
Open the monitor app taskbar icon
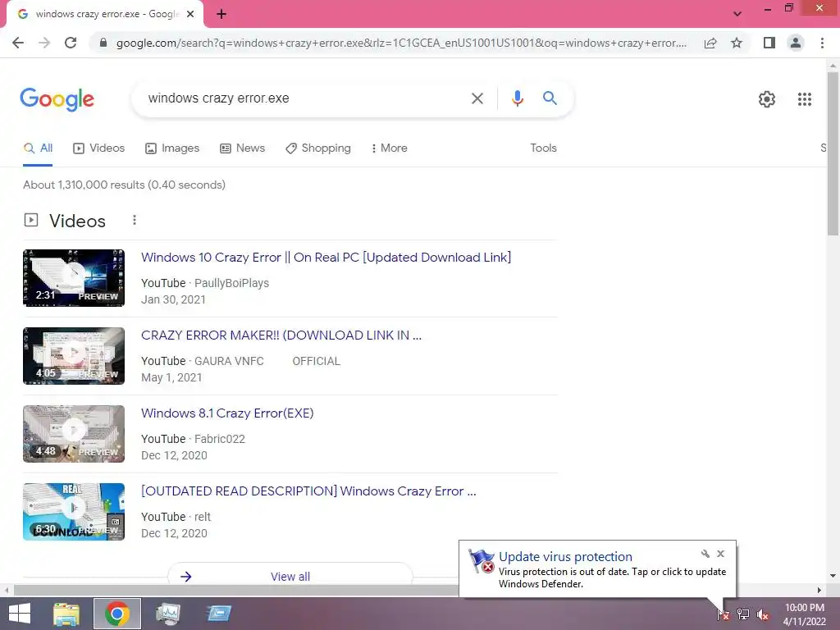167,614
